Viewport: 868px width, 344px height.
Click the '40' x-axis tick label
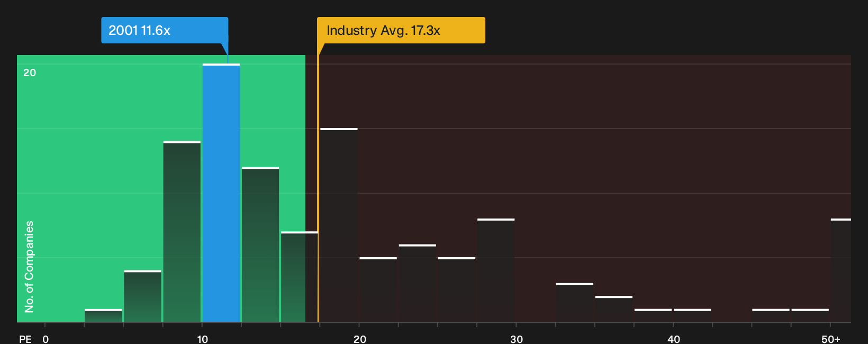click(x=673, y=339)
